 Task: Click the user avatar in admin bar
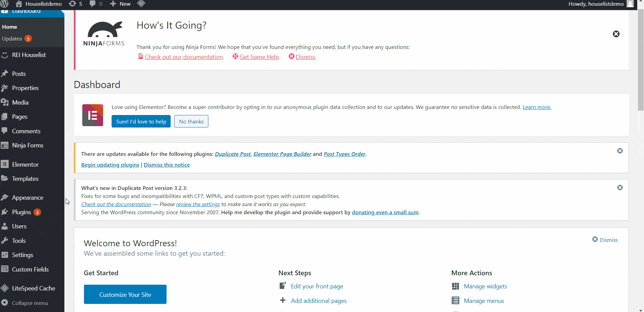[x=630, y=4]
